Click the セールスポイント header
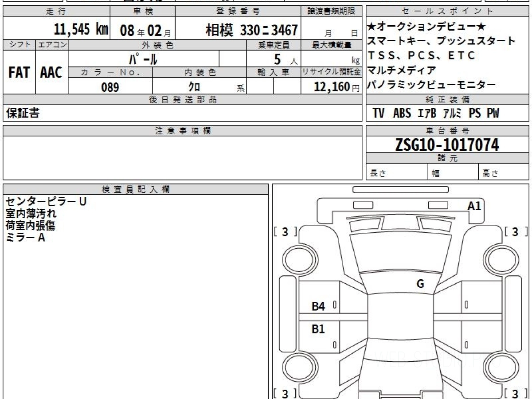Image resolution: width=532 pixels, height=399 pixels. (448, 12)
